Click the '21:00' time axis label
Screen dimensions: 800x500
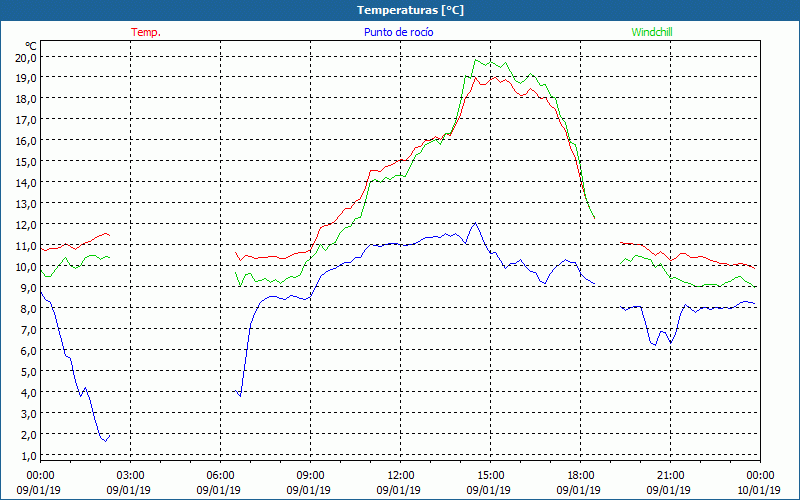[671, 475]
